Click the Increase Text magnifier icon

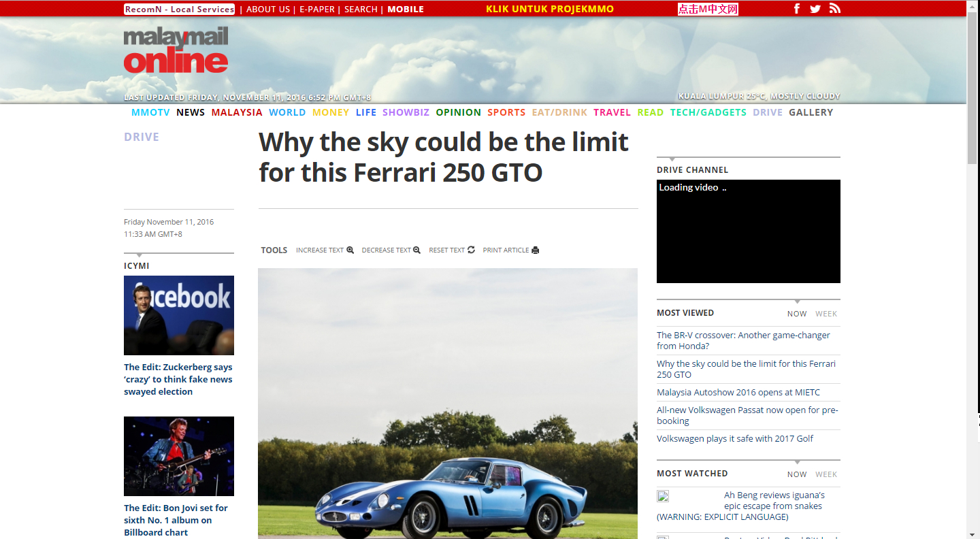[x=350, y=250]
